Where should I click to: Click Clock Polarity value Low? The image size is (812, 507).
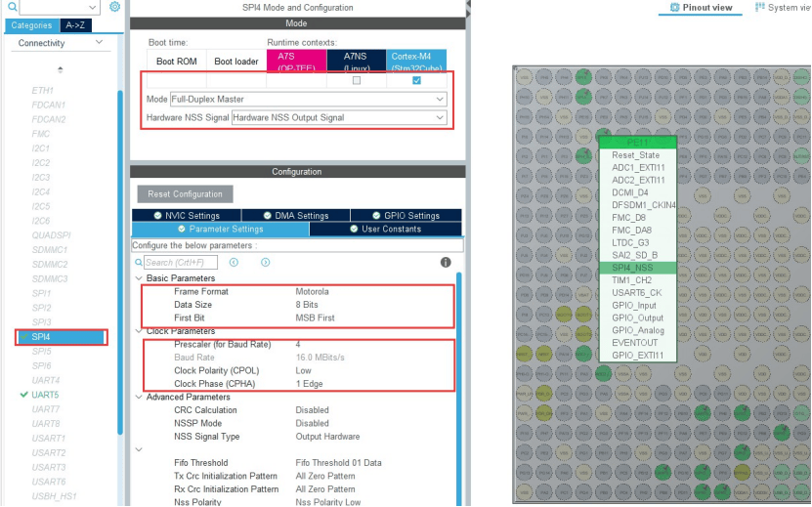(303, 371)
